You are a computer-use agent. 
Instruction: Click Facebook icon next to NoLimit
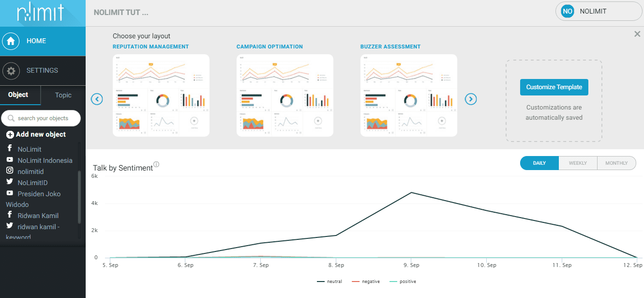[9, 148]
